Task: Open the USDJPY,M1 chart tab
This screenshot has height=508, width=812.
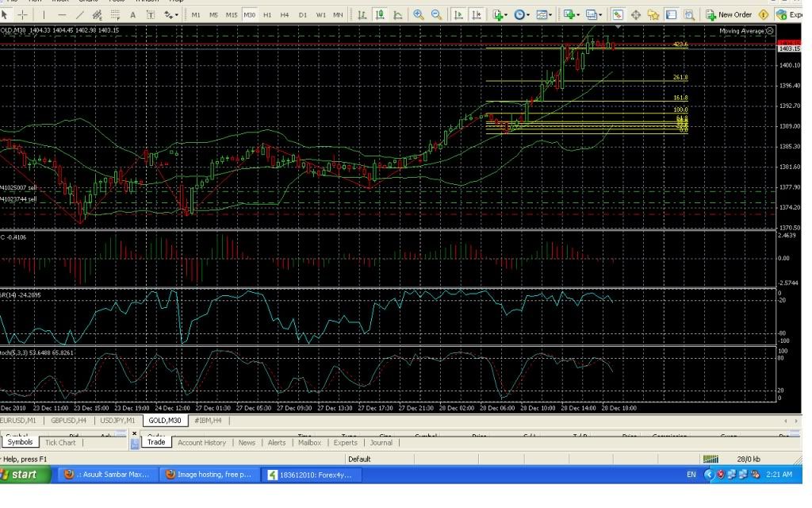Action: point(117,421)
